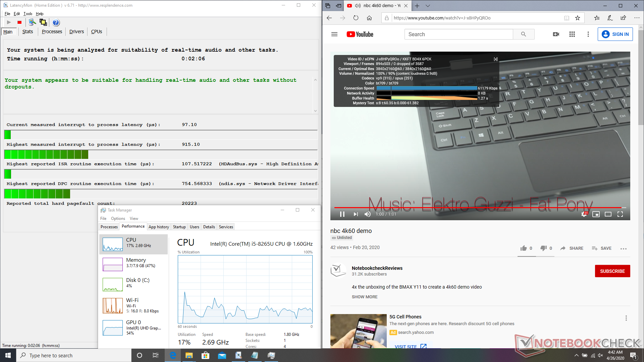The width and height of the screenshot is (644, 362).
Task: Click the SIGN IN button on YouTube
Action: [x=615, y=34]
